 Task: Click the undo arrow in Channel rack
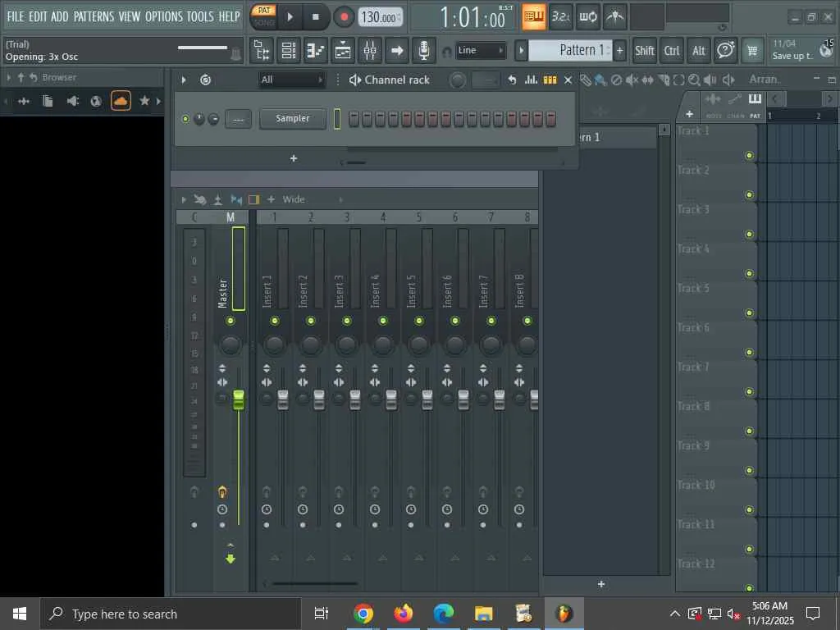[512, 80]
